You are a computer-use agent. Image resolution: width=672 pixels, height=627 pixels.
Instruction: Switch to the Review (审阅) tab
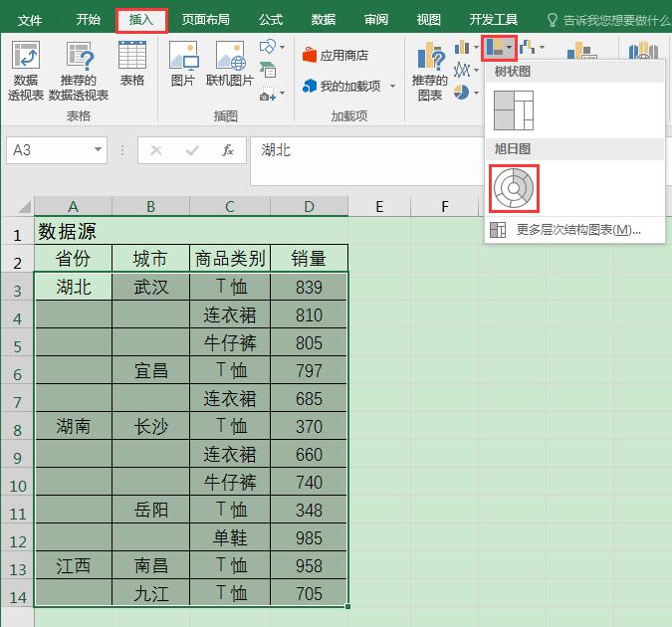coord(376,19)
